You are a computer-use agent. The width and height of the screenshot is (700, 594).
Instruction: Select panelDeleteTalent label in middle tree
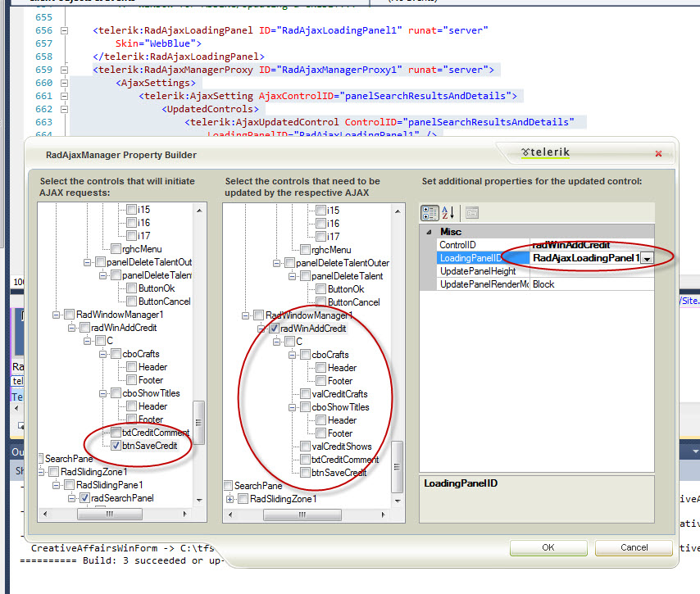point(347,276)
